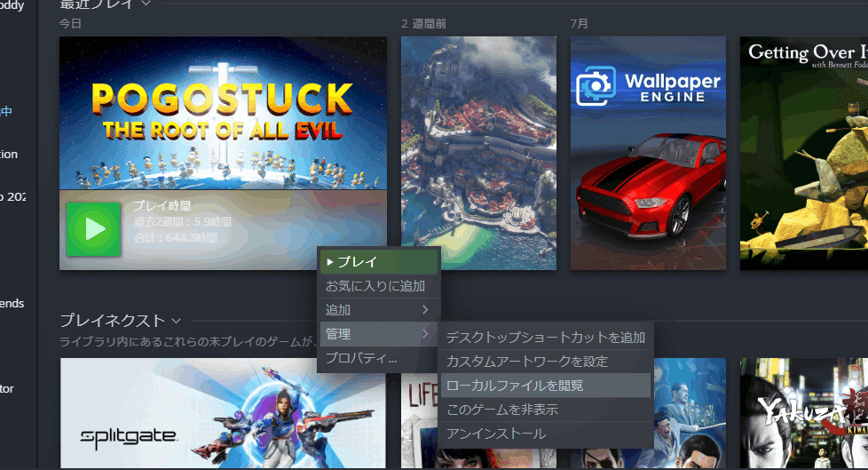
Task: Click the 合計：644.3時間 text
Action: tap(175, 238)
